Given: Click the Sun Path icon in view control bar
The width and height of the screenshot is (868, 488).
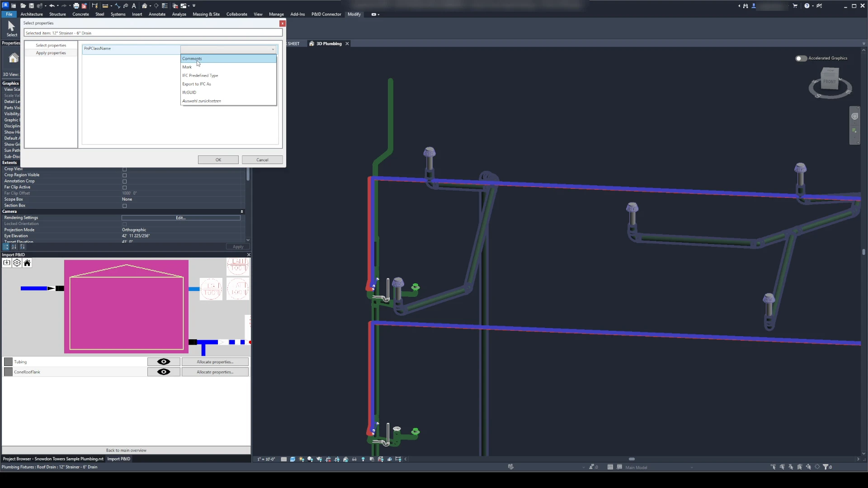Looking at the screenshot, I should [302, 460].
